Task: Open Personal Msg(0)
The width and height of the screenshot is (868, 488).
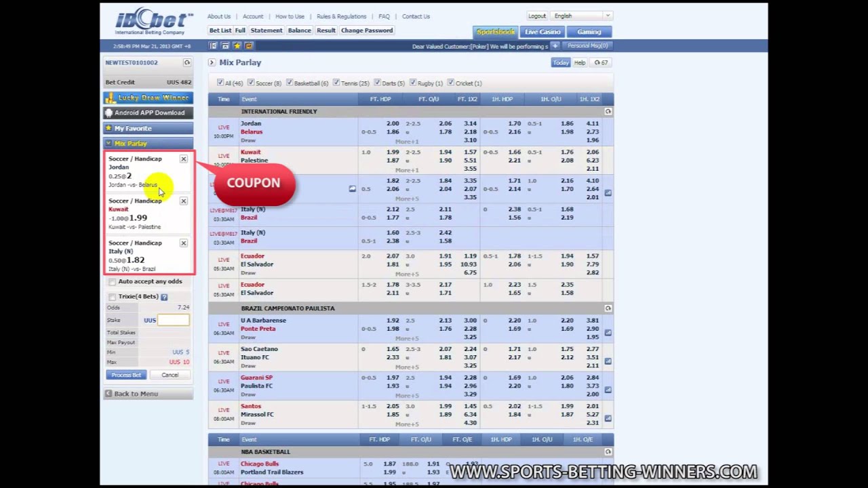Action: [588, 45]
